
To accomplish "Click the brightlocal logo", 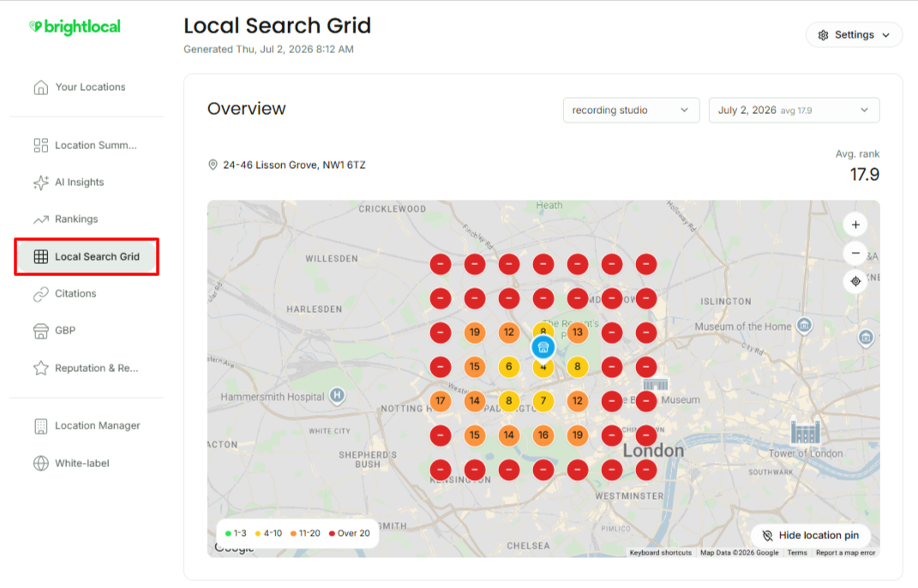I will point(75,27).
